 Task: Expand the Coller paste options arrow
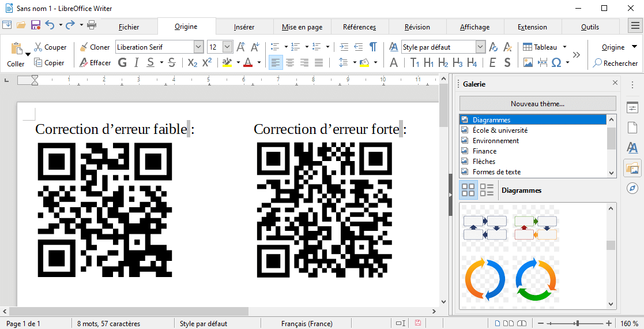(28, 54)
